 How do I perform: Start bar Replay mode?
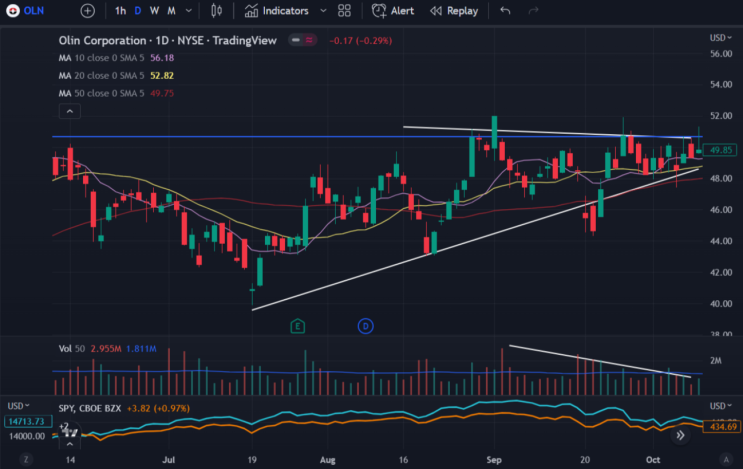point(454,10)
